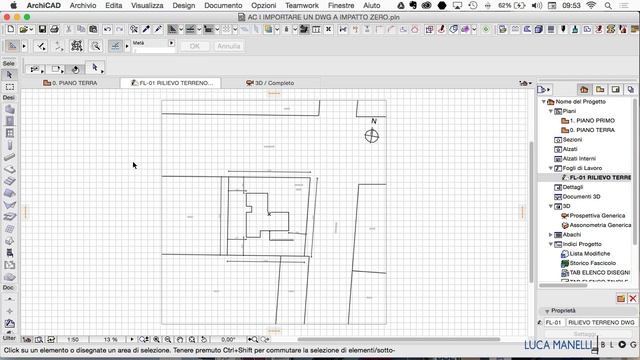Collapse the Piani tree node

[550, 111]
